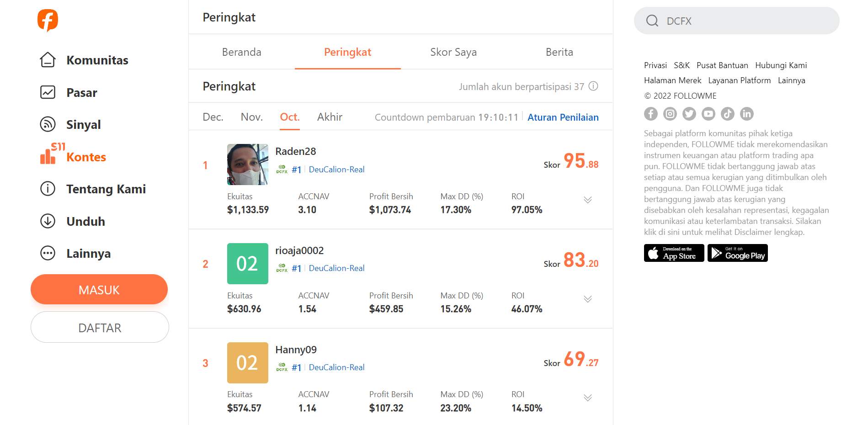Screen dimensions: 868x425
Task: Select the Nov. month tab
Action: click(251, 117)
